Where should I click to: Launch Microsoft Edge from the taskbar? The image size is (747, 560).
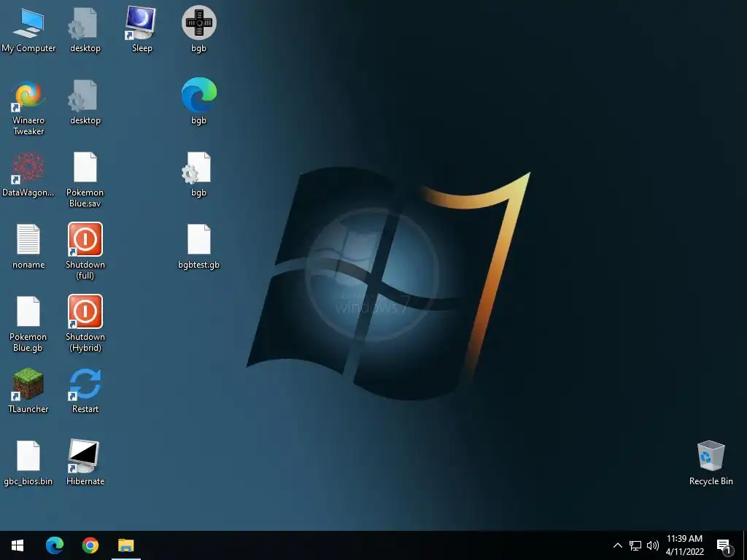pos(54,545)
